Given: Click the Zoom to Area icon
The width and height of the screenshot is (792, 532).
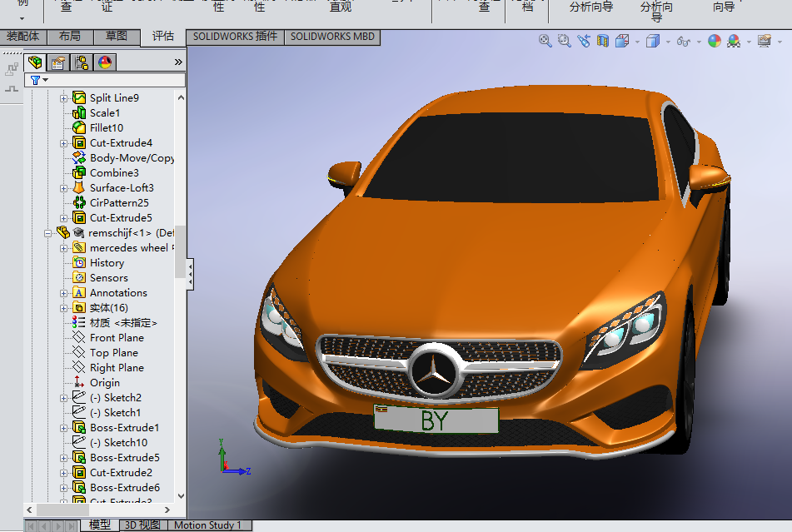Looking at the screenshot, I should click(x=564, y=40).
